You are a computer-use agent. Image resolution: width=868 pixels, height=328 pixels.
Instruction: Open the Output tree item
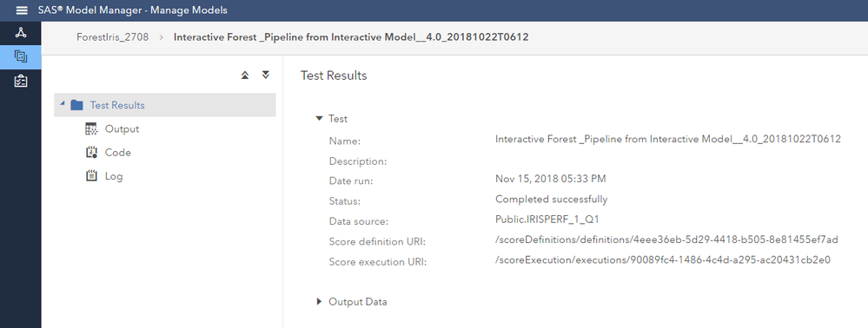[122, 129]
